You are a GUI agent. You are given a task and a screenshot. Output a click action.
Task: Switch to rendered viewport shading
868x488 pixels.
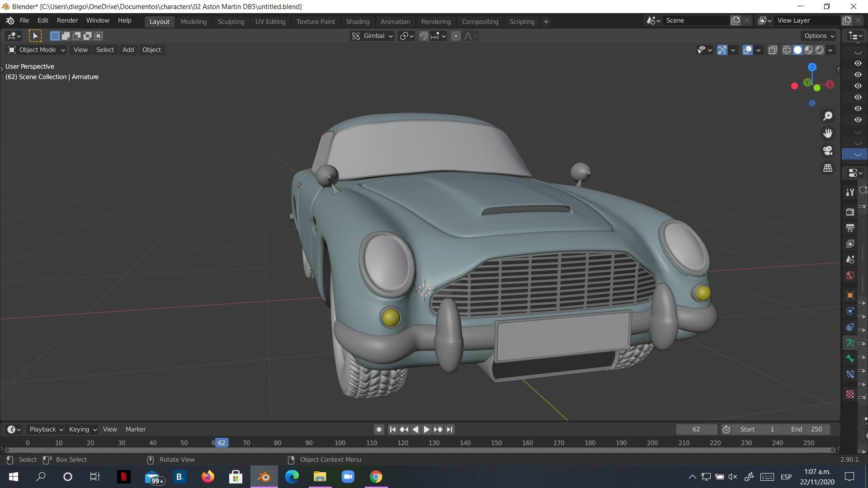[x=819, y=50]
